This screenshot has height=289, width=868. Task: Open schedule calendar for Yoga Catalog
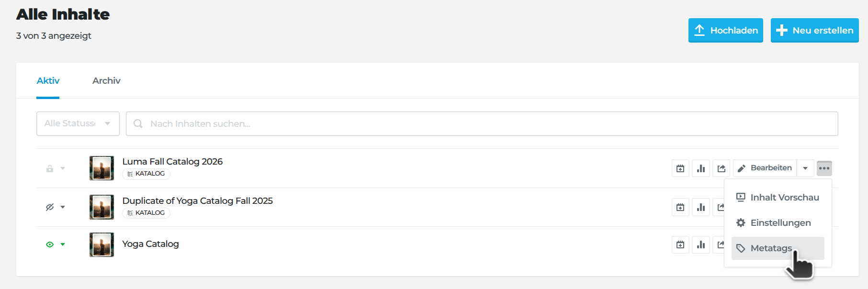(680, 245)
